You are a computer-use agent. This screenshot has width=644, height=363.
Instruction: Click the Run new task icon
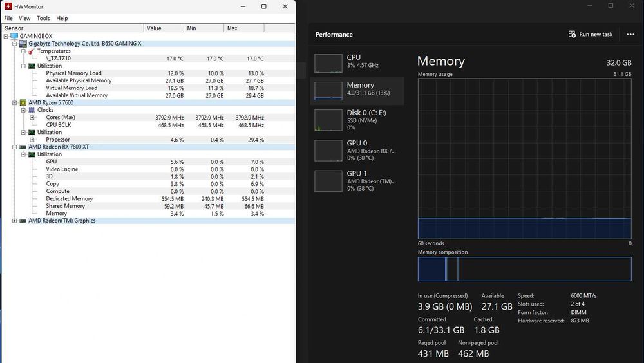click(x=572, y=34)
